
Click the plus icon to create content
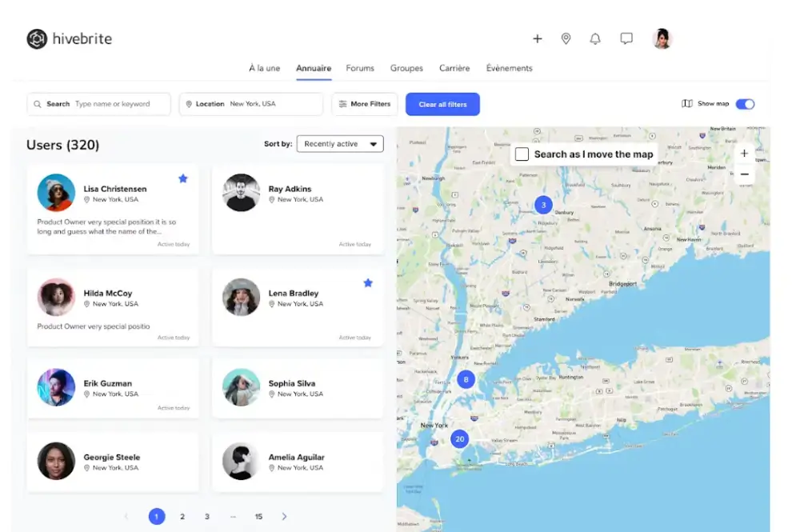pos(537,38)
